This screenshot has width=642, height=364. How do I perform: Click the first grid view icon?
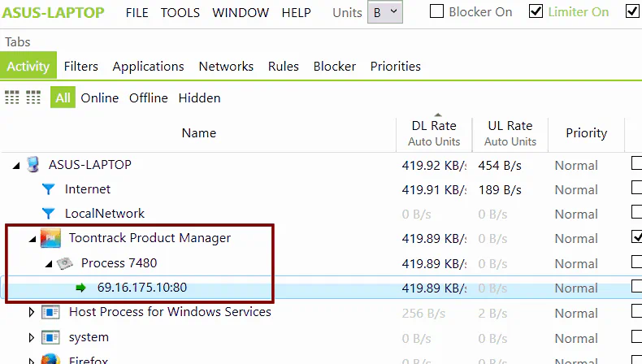(x=12, y=97)
